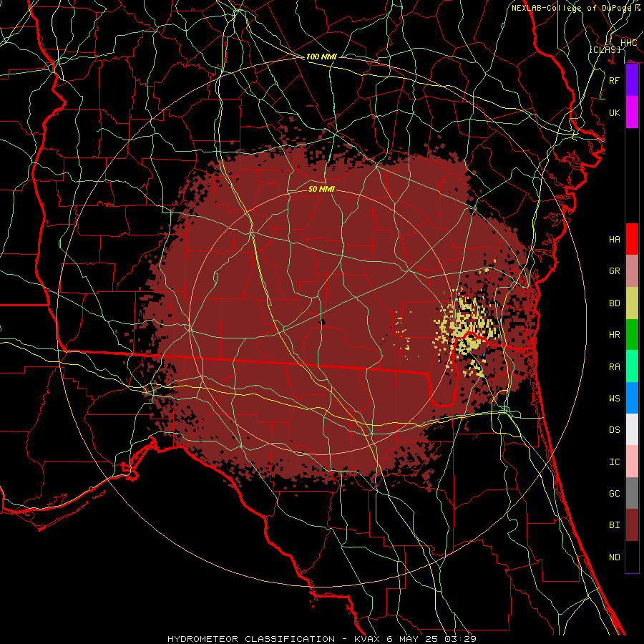644x644 pixels.
Task: Select the GC gray legend swatch
Action: (x=632, y=493)
